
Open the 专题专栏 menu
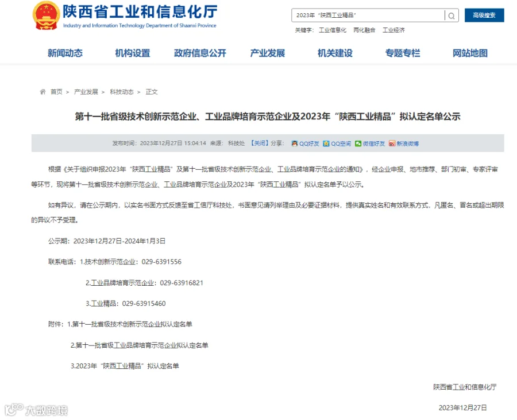tap(403, 53)
